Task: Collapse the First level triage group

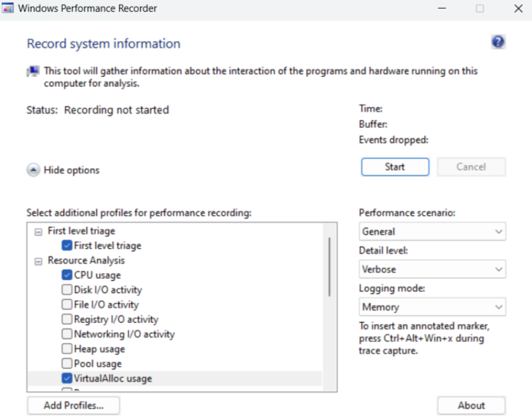Action: tap(38, 232)
